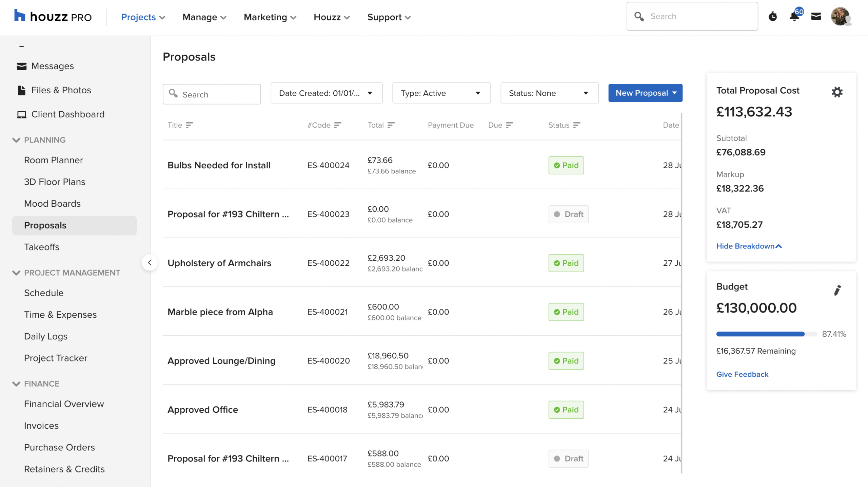The image size is (868, 487).
Task: Sort by Status column icon
Action: coord(576,125)
